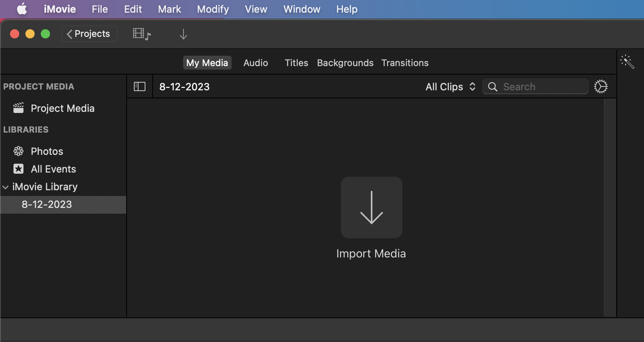Open the Window menu
The height and width of the screenshot is (342, 644).
click(x=302, y=9)
